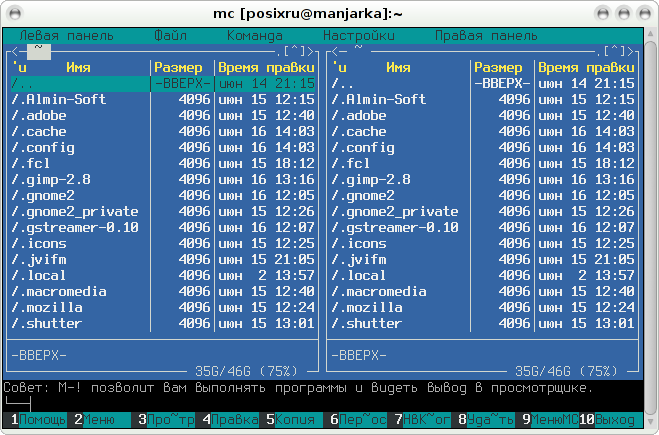Select /.config in left panel
Viewport: 659px width, 435px height.
pos(163,148)
